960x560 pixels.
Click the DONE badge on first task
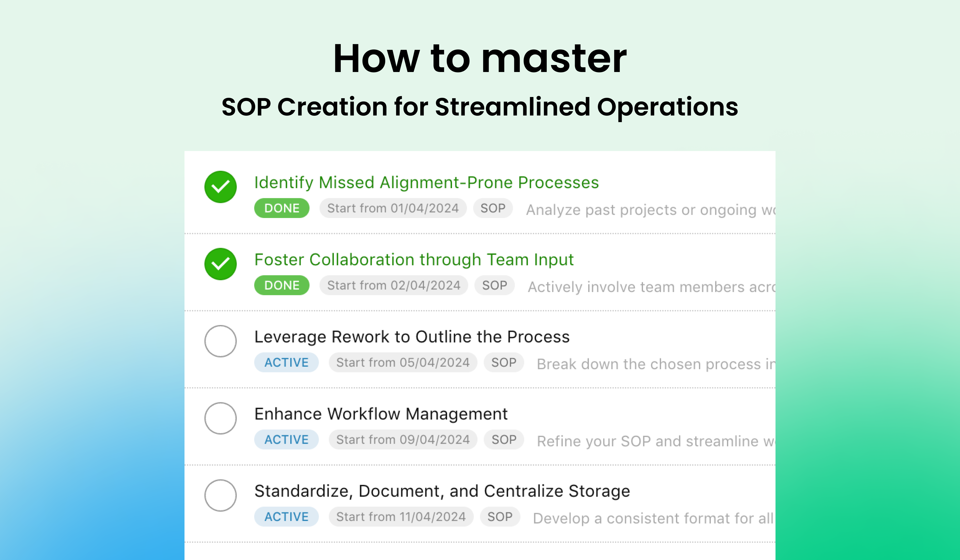pos(281,208)
